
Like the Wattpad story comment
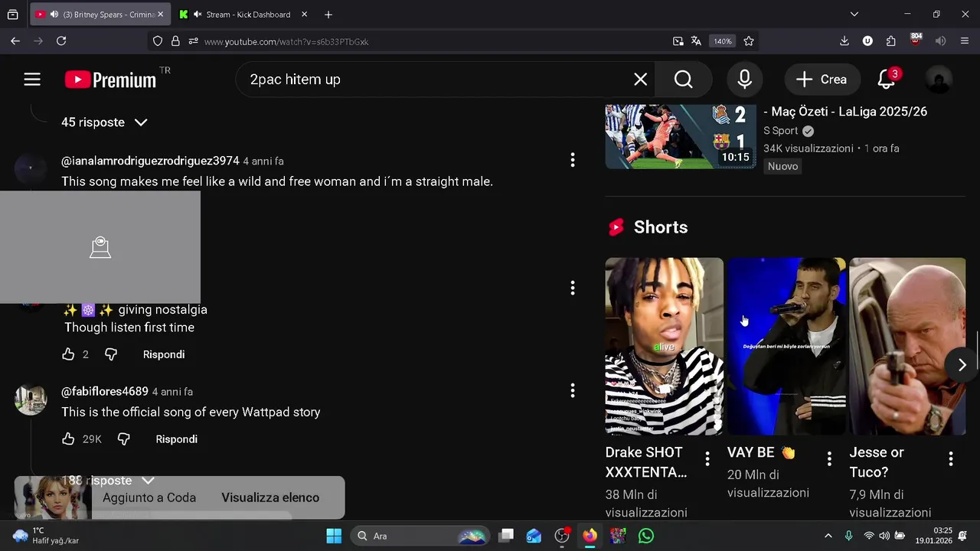pos(68,439)
